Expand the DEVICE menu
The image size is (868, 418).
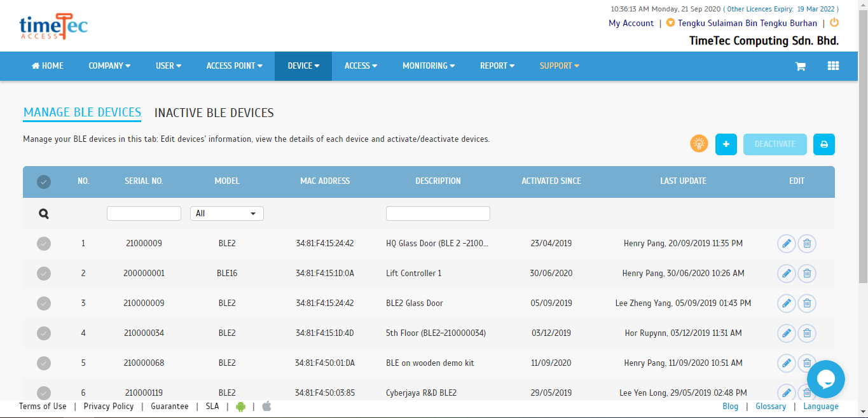303,66
